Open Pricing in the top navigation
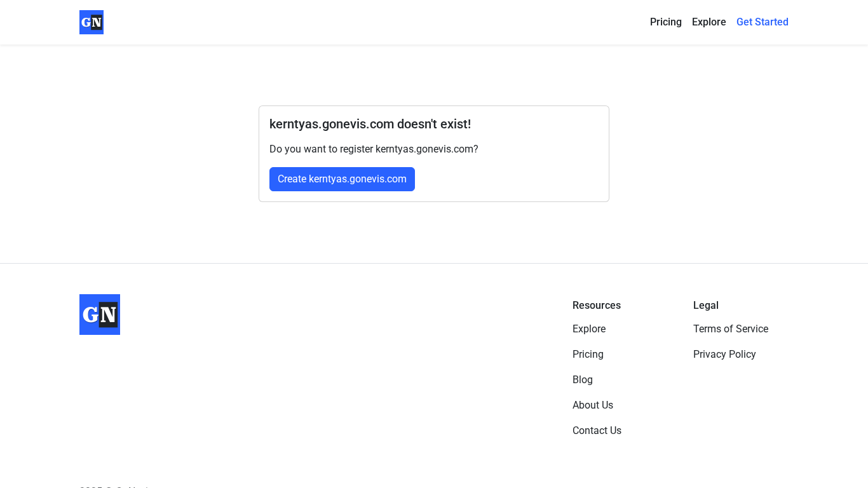868x488 pixels. [x=665, y=22]
